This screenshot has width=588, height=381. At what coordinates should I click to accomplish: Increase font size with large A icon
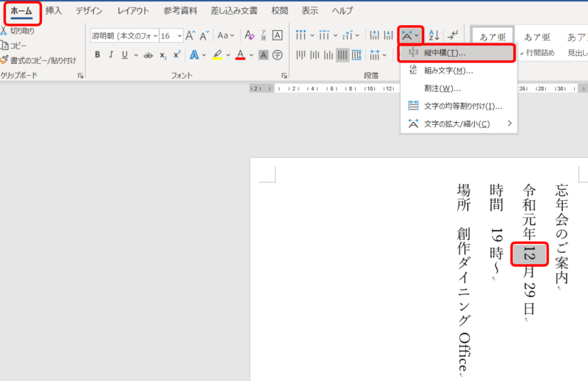coord(190,35)
